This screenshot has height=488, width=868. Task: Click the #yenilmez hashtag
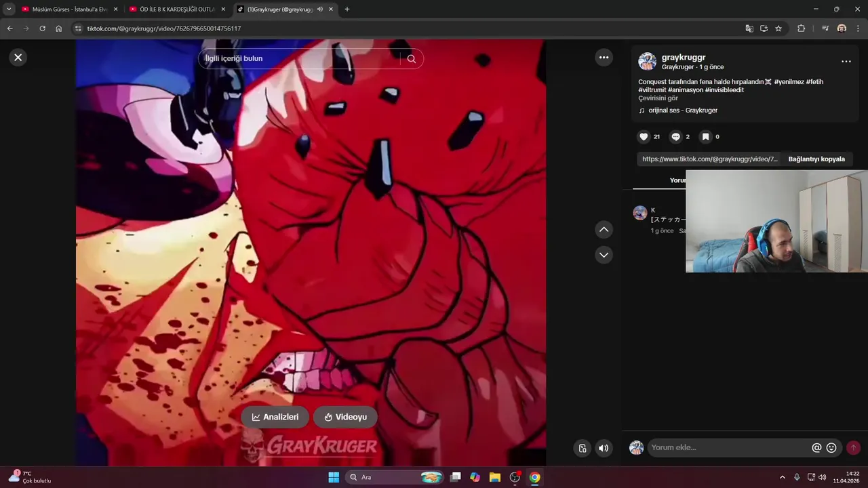789,82
